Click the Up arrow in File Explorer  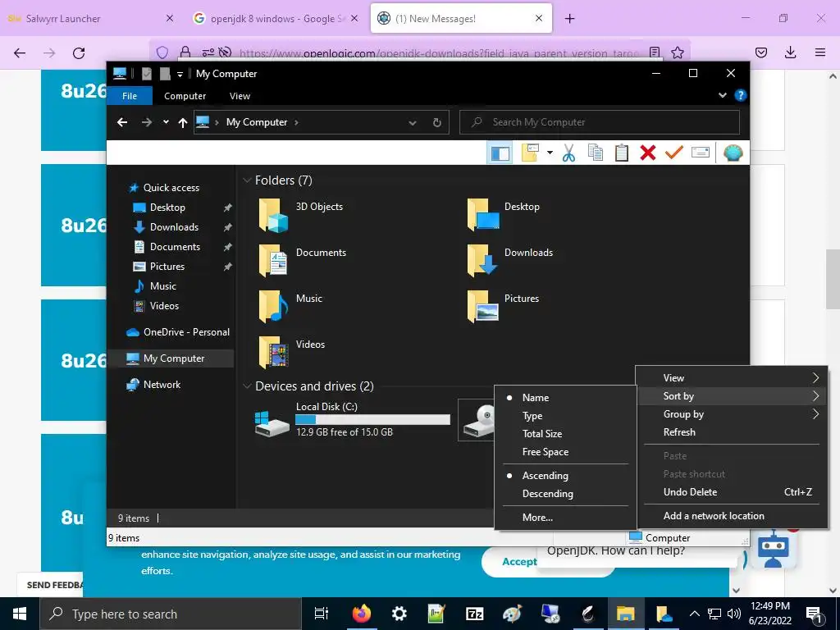tap(183, 123)
